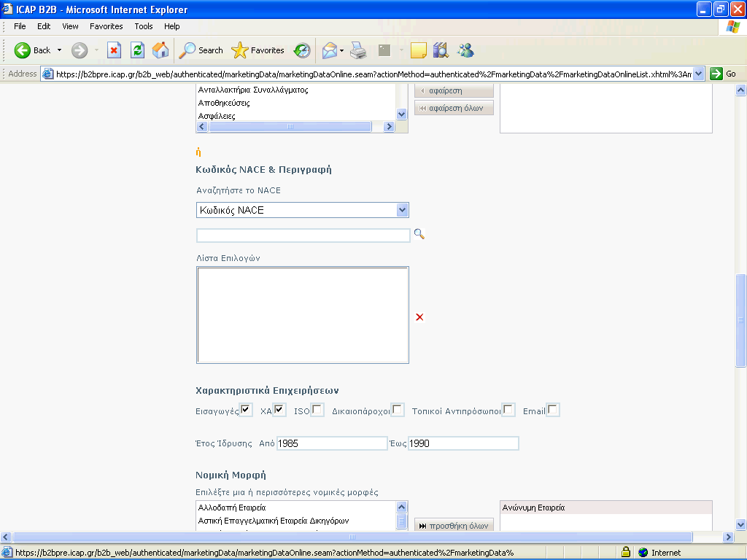747x560 pixels.
Task: Select Ανώνυμη Εταιρεία in the selected list
Action: [606, 507]
